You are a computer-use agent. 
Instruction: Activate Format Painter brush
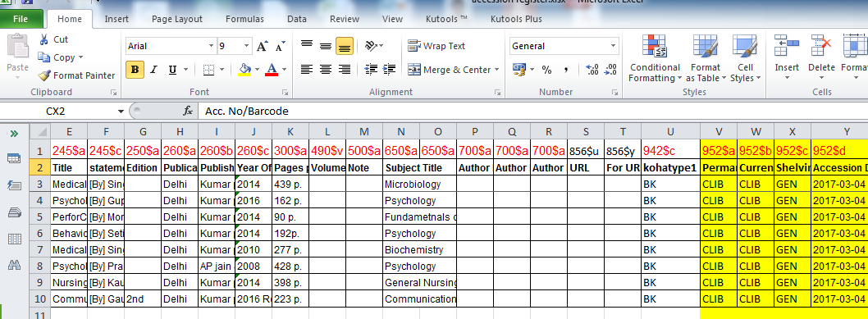pos(43,75)
